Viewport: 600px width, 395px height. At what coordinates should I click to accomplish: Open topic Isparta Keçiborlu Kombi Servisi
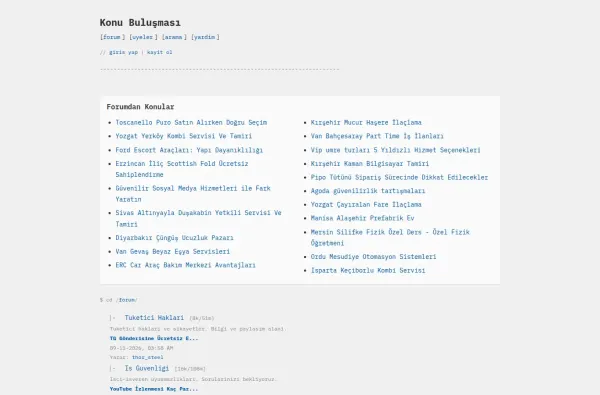tap(368, 270)
